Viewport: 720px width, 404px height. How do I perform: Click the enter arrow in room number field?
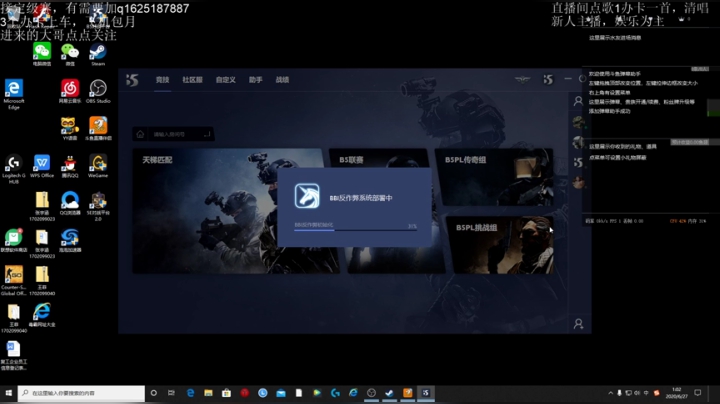207,134
